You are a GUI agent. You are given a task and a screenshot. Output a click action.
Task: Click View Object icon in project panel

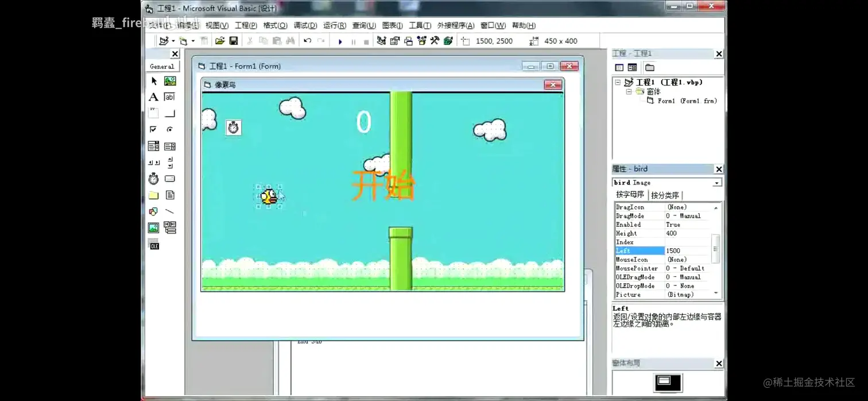click(632, 68)
